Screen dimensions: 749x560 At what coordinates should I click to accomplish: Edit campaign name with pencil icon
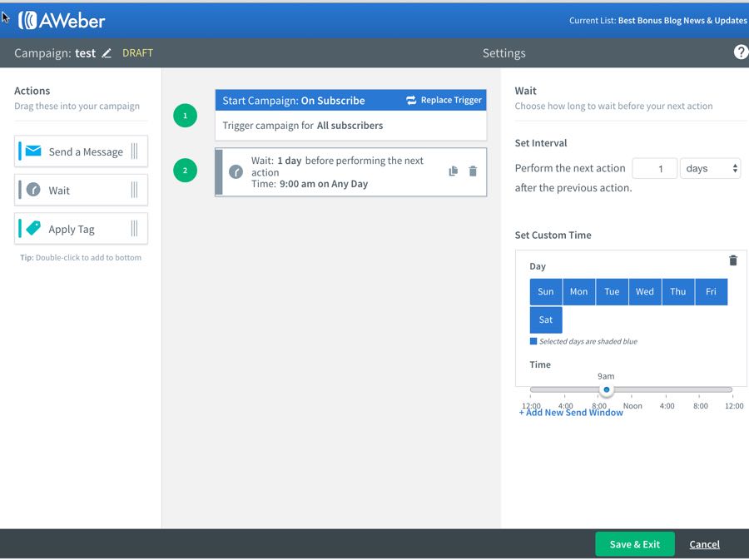pyautogui.click(x=107, y=53)
